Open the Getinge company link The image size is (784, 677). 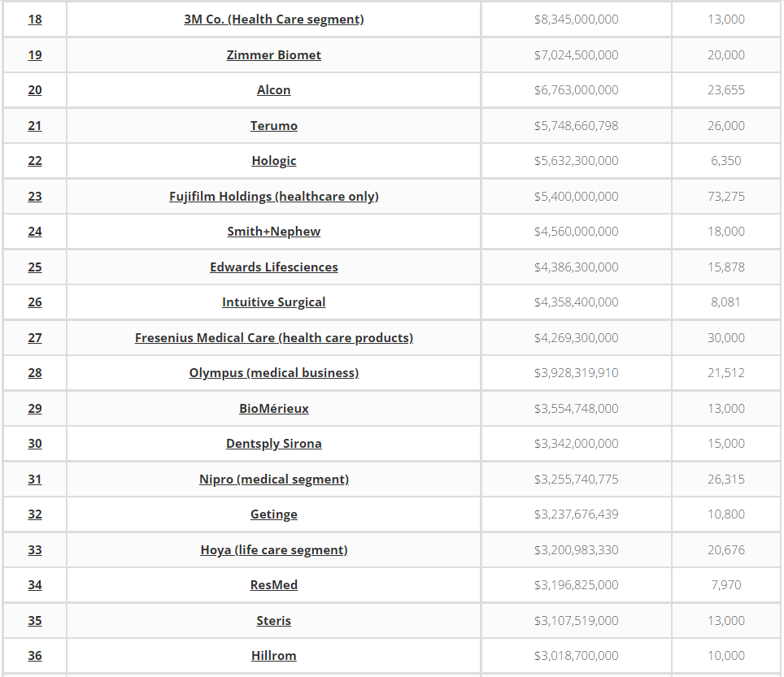273,514
